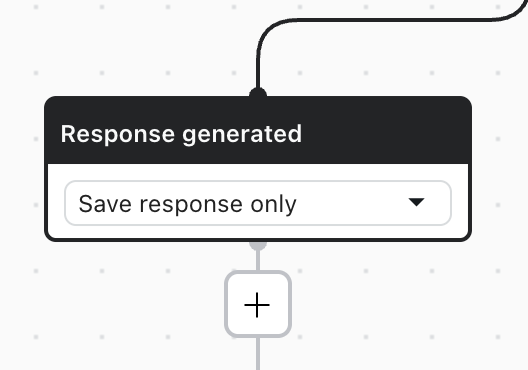
Task: Click empty dotted canvas left of node
Action: [22, 168]
